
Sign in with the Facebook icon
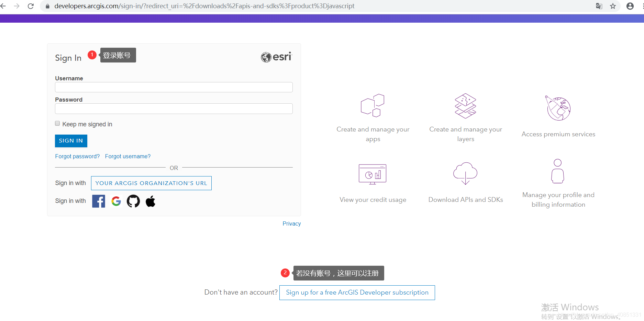click(99, 201)
